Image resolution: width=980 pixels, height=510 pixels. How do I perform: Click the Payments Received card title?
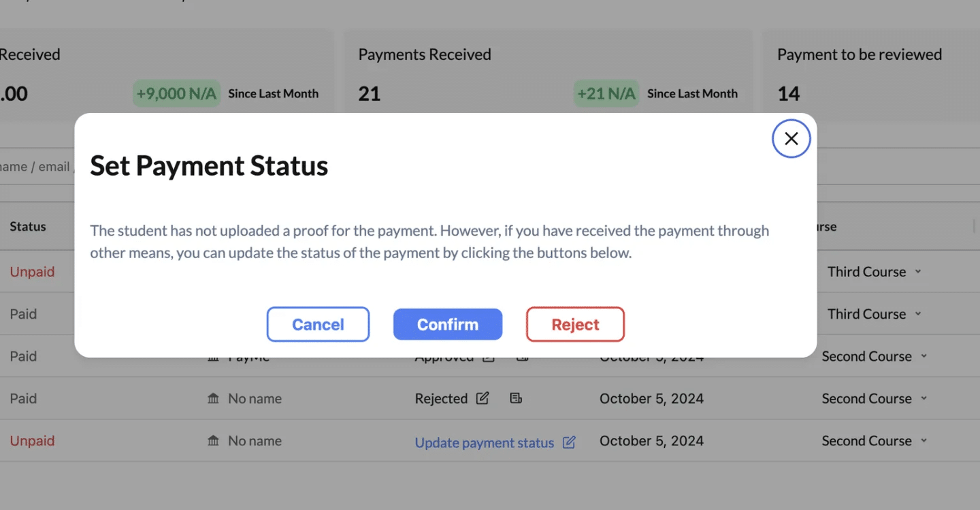pos(425,54)
